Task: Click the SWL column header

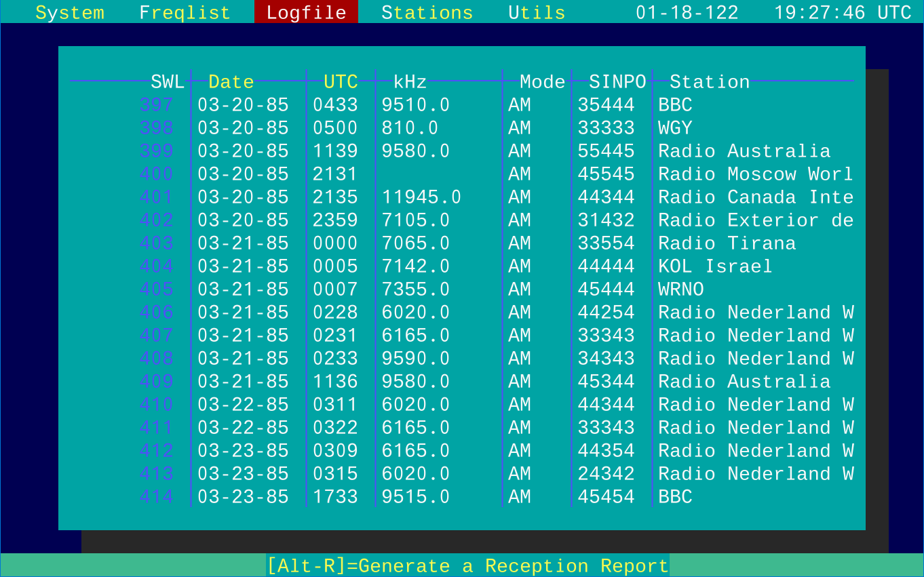Action: tap(168, 82)
